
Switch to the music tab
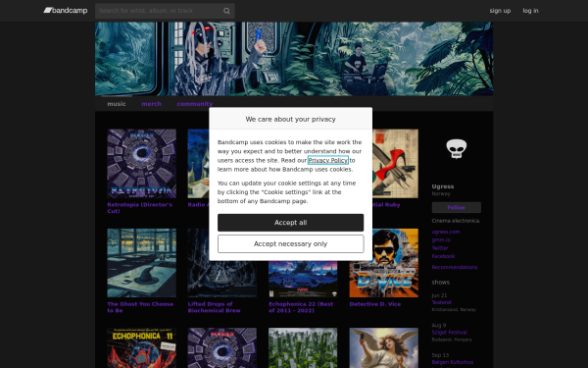pyautogui.click(x=117, y=104)
